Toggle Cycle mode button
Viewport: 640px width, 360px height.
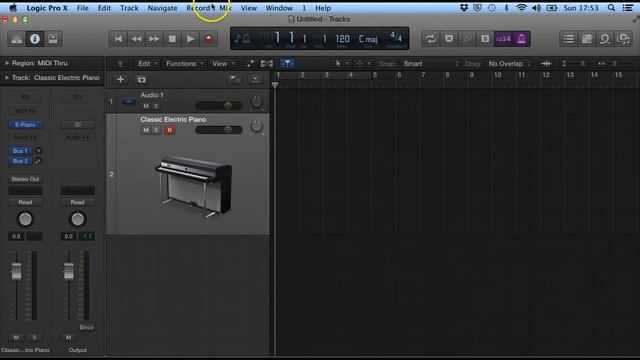coord(431,39)
